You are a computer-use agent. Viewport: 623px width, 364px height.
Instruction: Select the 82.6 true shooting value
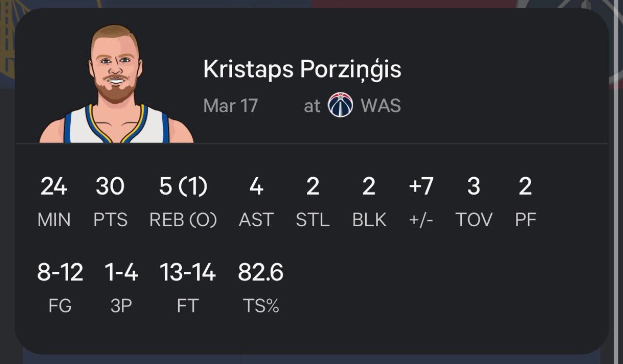point(260,272)
